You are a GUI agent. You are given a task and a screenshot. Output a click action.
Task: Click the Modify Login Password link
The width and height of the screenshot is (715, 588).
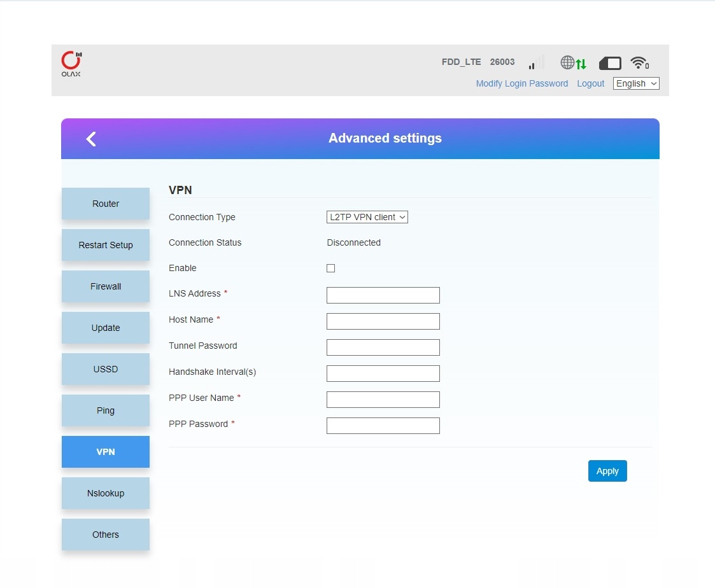point(521,83)
